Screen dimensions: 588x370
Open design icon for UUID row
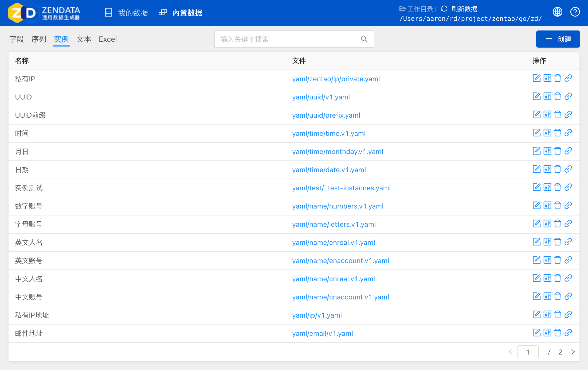click(547, 96)
